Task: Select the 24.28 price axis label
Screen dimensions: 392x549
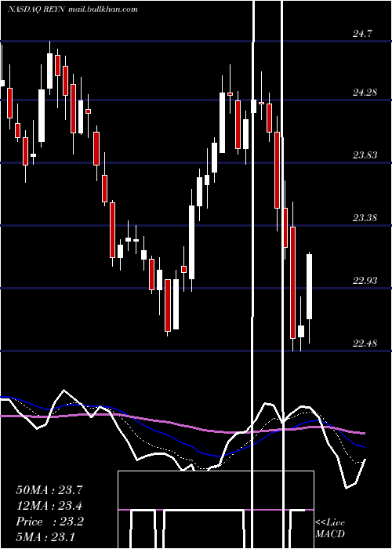Action: 365,93
